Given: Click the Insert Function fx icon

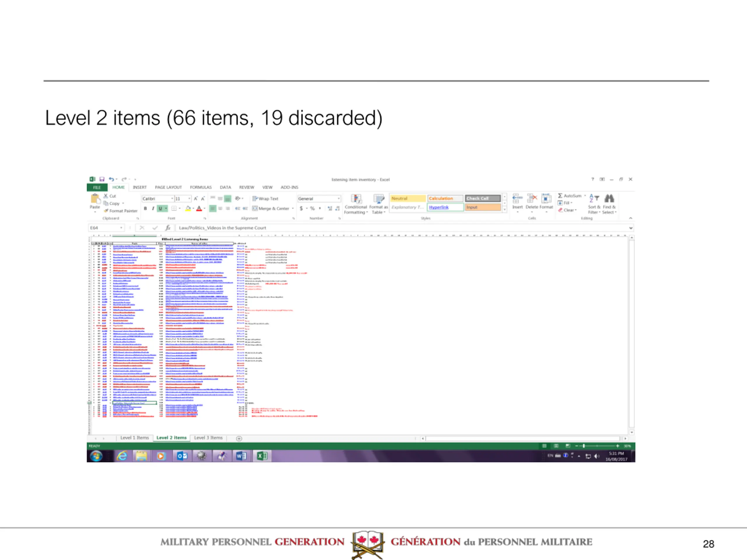Looking at the screenshot, I should (x=168, y=228).
